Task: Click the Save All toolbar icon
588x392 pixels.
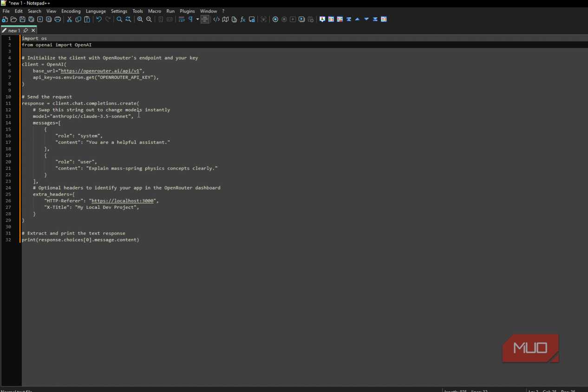Action: (31, 20)
